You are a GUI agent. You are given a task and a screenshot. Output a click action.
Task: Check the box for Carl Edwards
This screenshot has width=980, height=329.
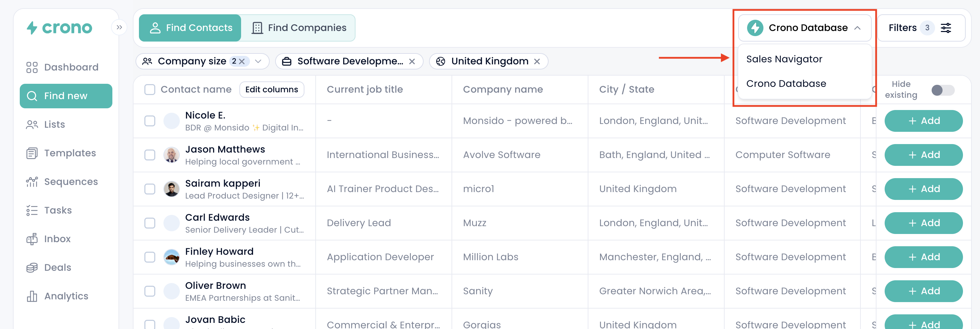pyautogui.click(x=150, y=223)
